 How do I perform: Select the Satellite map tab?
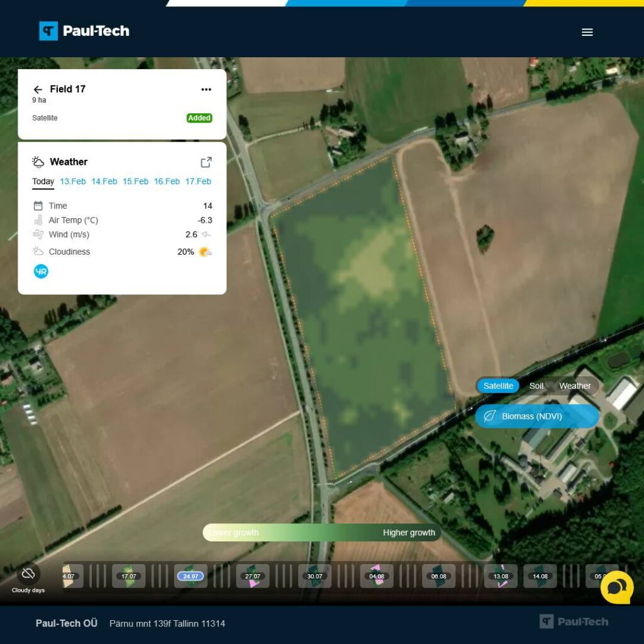[x=498, y=386]
